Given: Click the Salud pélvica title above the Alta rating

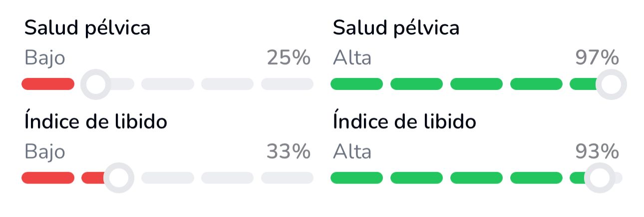Looking at the screenshot, I should tap(396, 28).
